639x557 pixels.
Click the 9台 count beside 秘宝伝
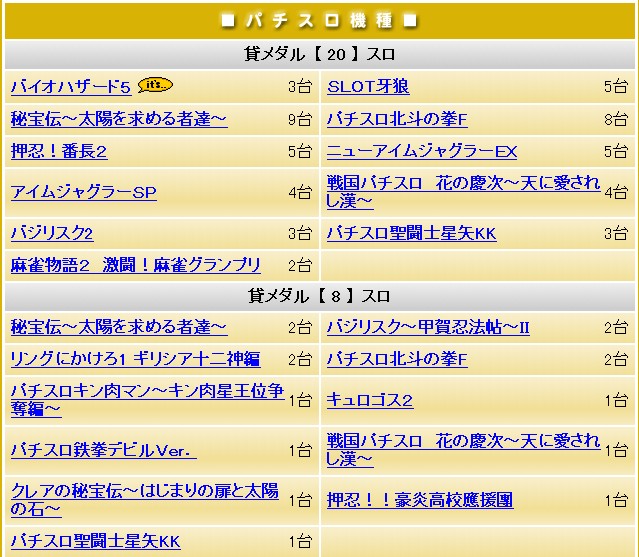coord(300,119)
